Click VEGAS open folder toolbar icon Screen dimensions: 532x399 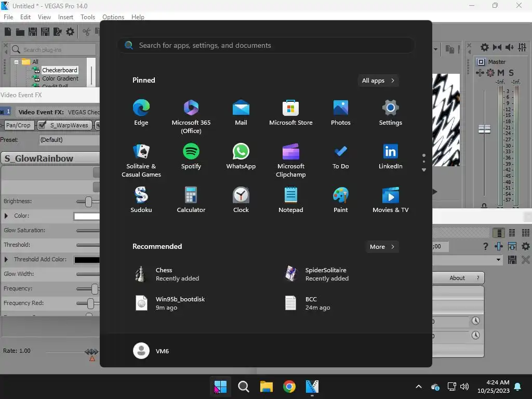point(20,32)
